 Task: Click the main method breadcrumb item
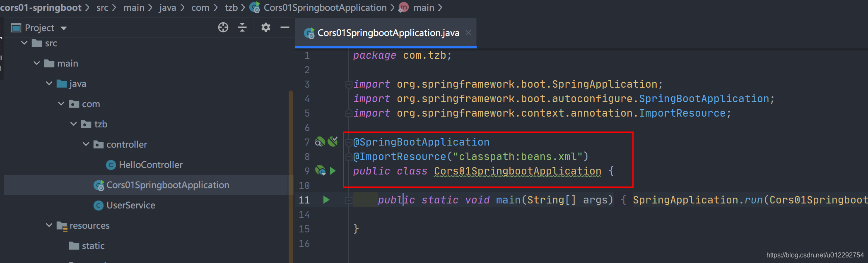pyautogui.click(x=424, y=7)
